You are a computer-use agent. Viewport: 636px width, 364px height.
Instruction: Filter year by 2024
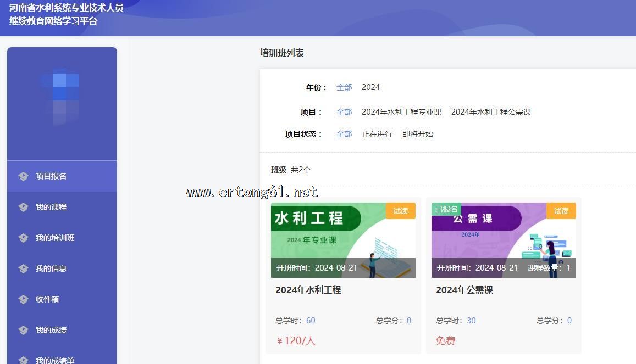(x=370, y=87)
